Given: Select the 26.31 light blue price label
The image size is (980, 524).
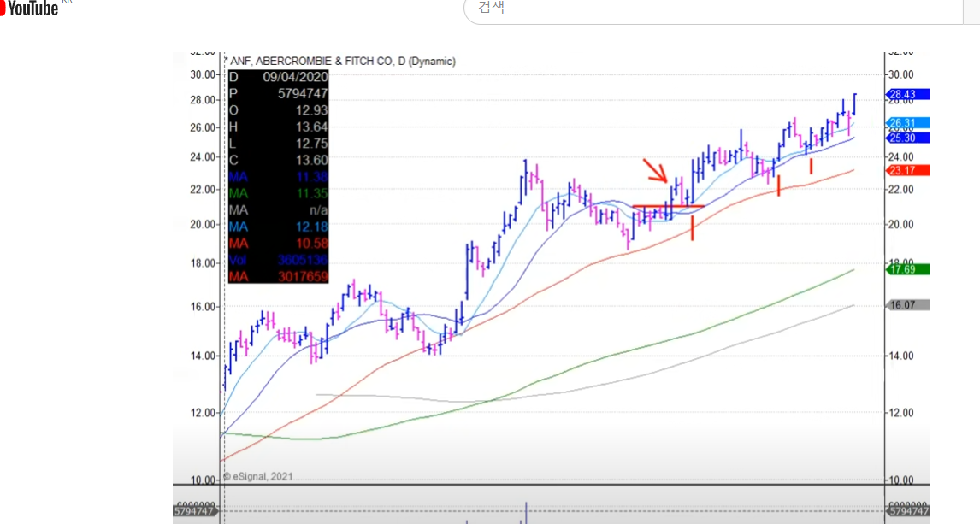Looking at the screenshot, I should point(907,123).
